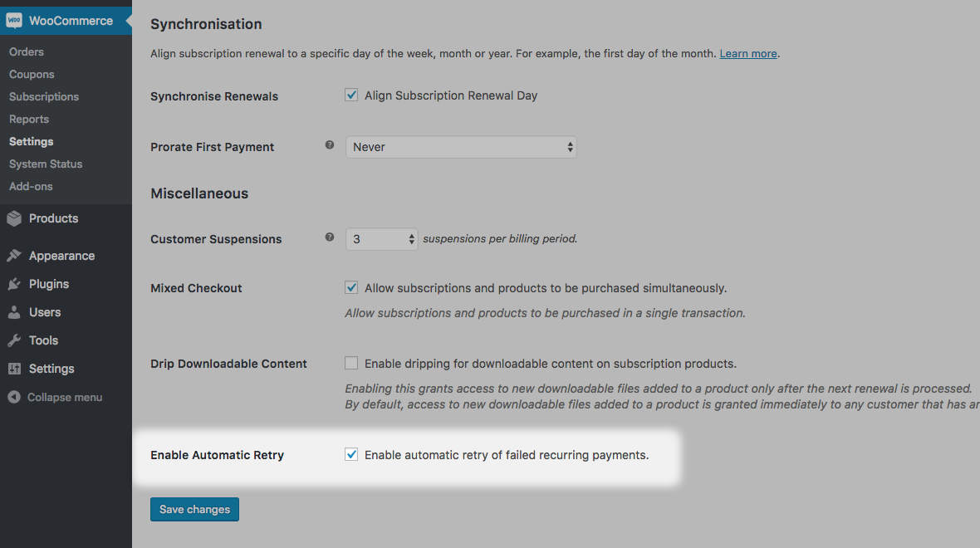The image size is (980, 548).
Task: Click help tooltip icon beside Prorate First Payment
Action: pos(330,145)
